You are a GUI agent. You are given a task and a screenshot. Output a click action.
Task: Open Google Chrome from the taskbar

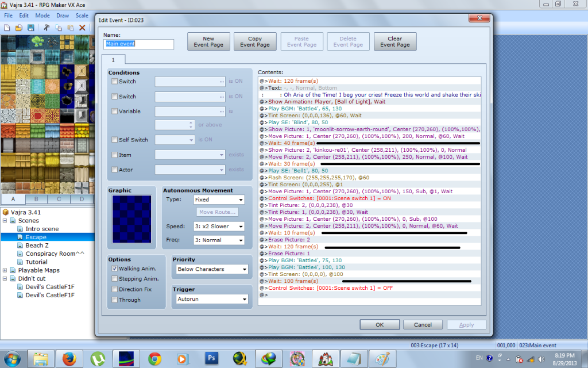click(x=154, y=359)
